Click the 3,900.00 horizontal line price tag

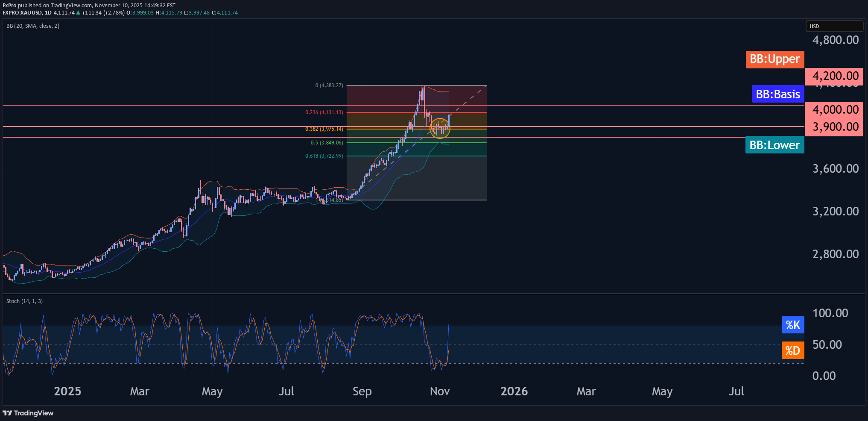835,127
